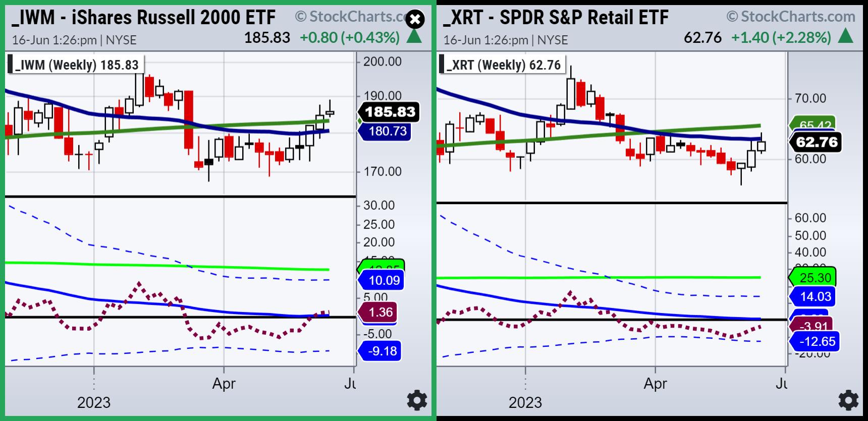
Task: Click the 60.00 level on XRT indicator axis
Action: pos(809,218)
